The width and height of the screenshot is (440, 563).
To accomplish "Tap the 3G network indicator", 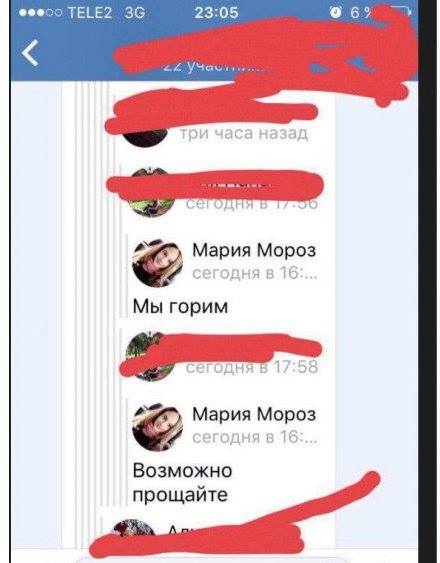I will 135,13.
